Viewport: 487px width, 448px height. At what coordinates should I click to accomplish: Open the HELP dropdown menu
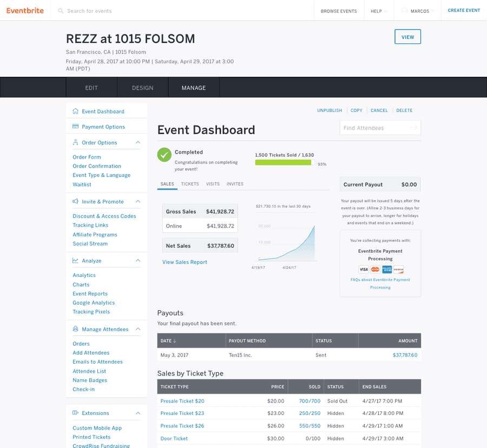[x=379, y=11]
